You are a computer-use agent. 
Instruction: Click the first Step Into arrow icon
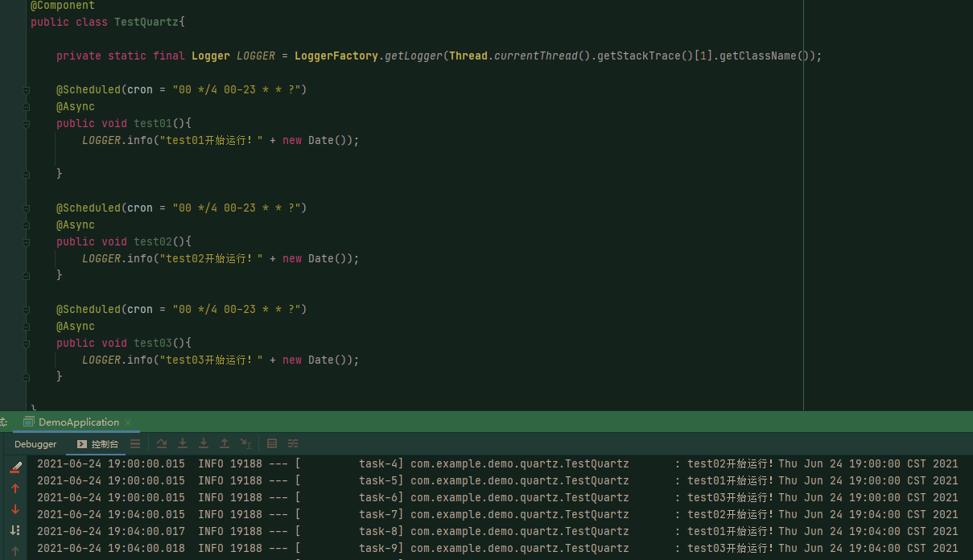(x=183, y=443)
